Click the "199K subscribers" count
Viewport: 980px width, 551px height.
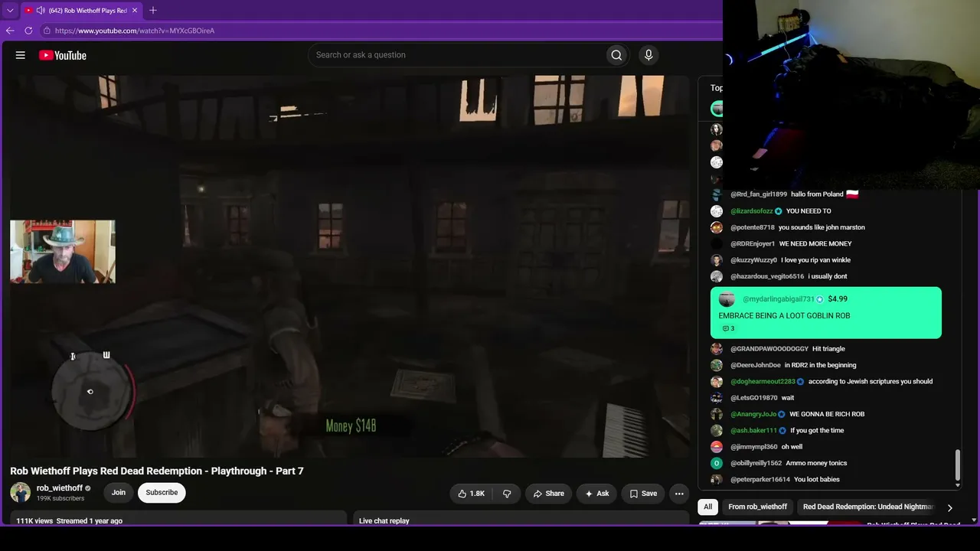click(x=60, y=499)
